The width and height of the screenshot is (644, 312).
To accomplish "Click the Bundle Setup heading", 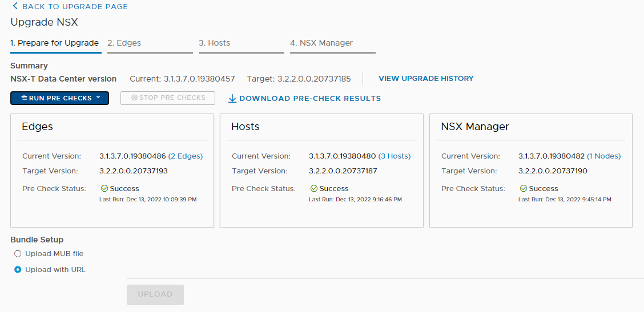I will pyautogui.click(x=37, y=240).
